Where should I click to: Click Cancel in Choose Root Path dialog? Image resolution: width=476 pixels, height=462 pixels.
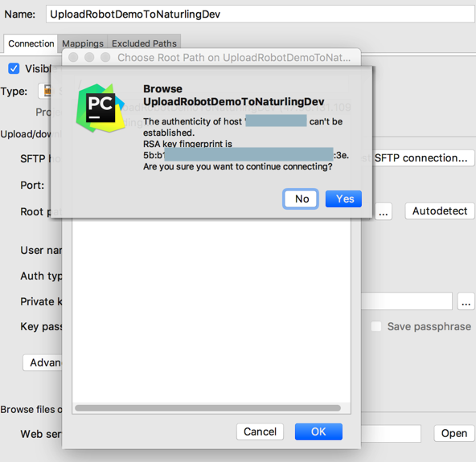click(x=260, y=431)
